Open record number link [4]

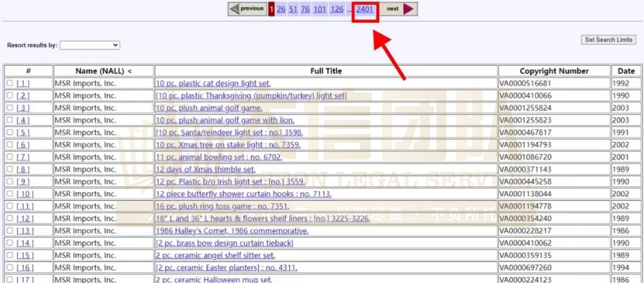[23, 121]
